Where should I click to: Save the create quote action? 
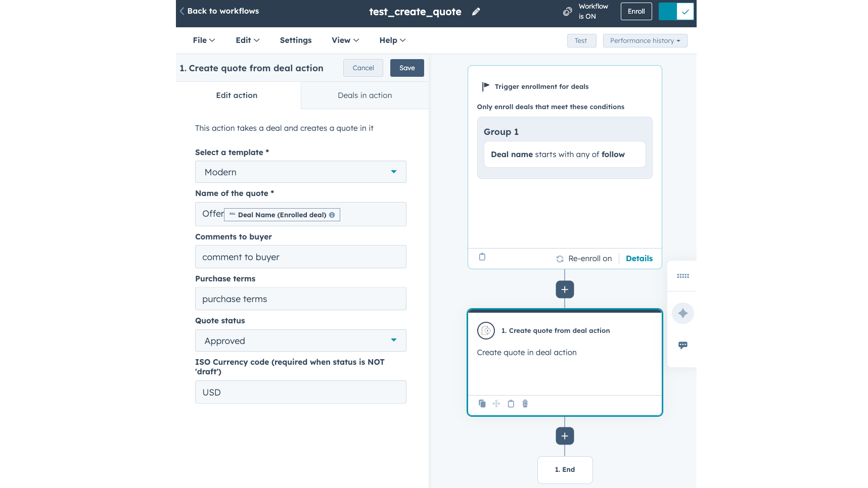point(407,68)
